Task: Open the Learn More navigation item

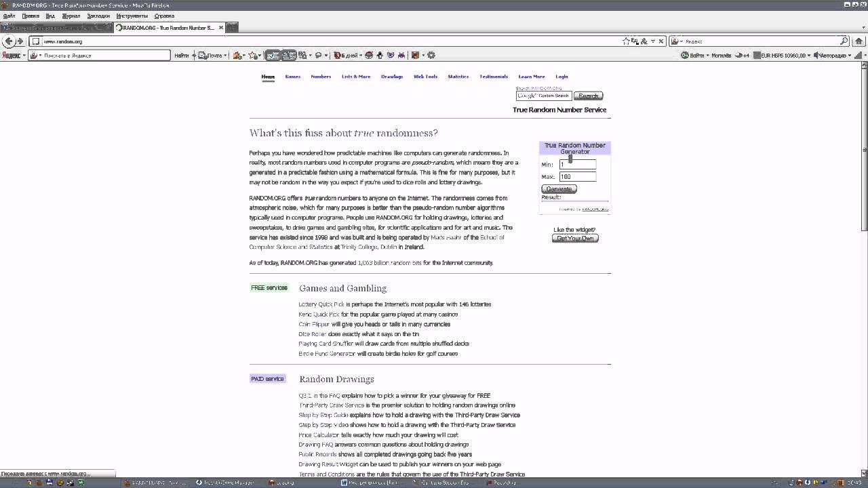Action: coord(532,77)
